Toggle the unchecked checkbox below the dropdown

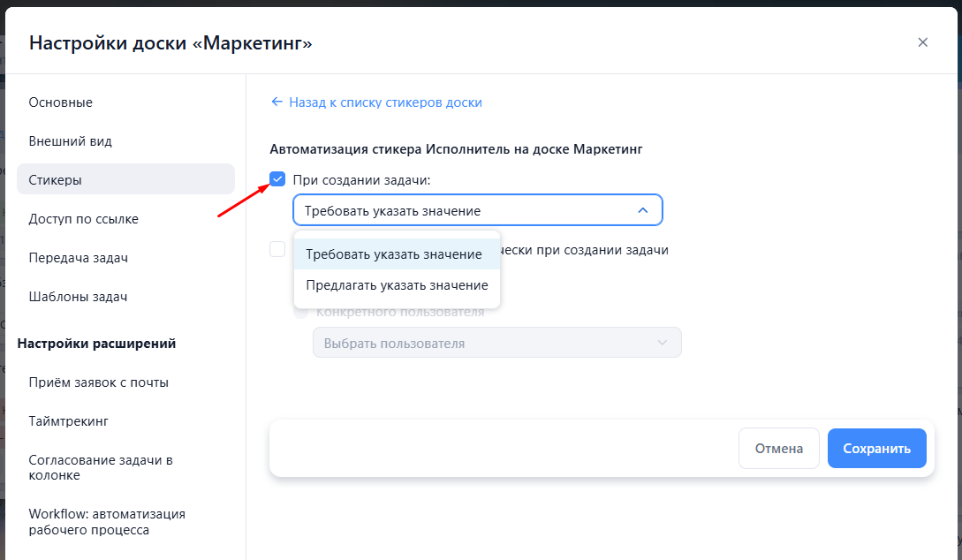277,249
